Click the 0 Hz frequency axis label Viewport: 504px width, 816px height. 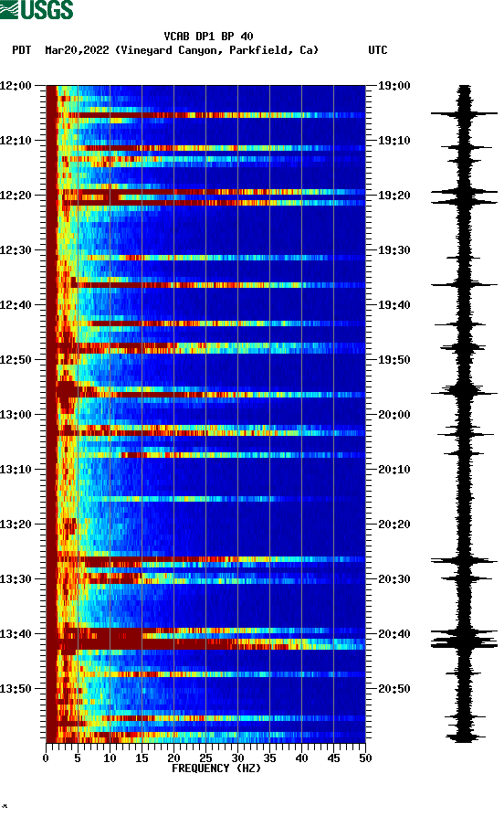pos(46,758)
